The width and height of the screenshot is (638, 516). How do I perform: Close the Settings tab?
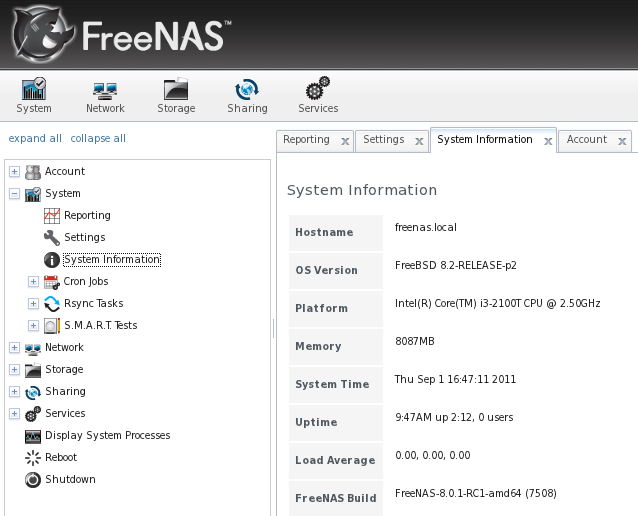pyautogui.click(x=419, y=141)
